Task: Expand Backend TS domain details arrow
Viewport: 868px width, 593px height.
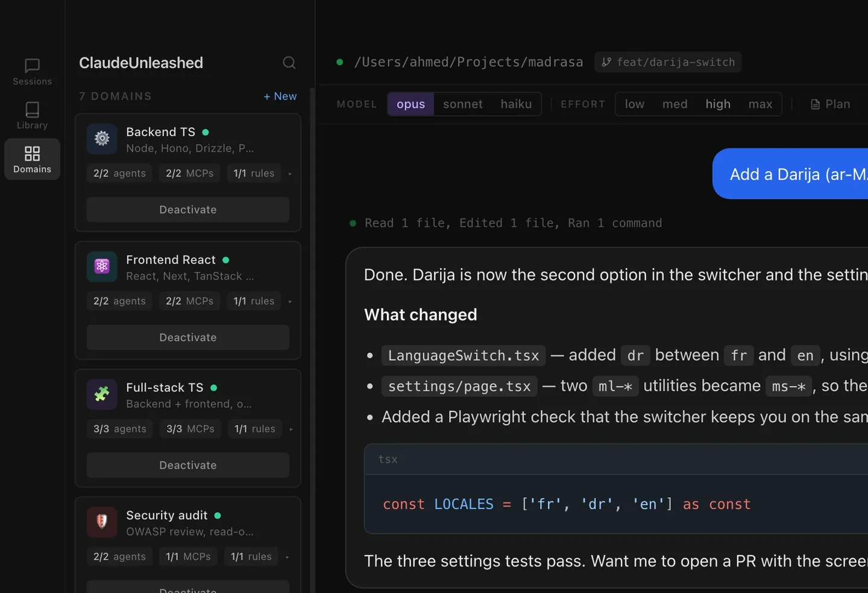Action: point(290,174)
